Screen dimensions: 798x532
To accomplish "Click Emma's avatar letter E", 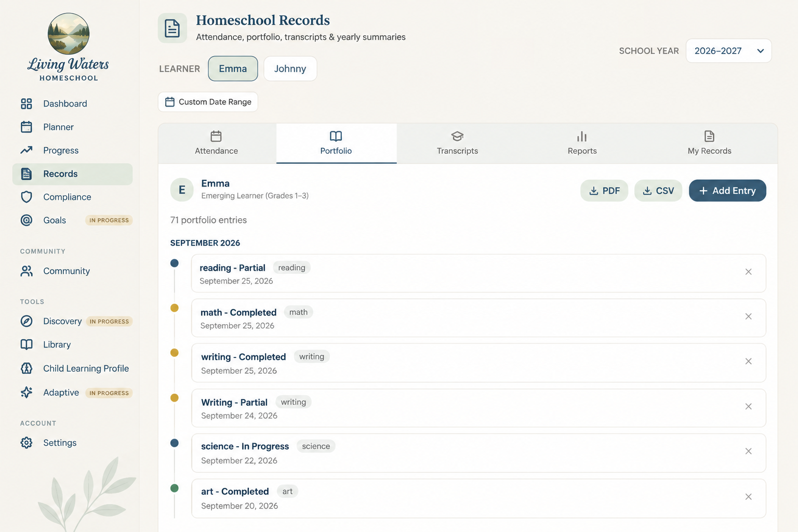I will click(x=182, y=190).
